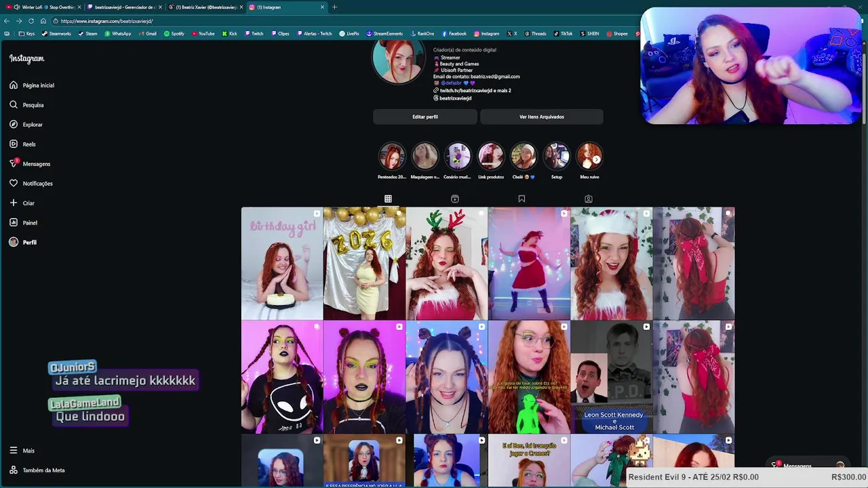This screenshot has width=868, height=488.
Task: Close the Instagram browser tab
Action: pyautogui.click(x=321, y=7)
